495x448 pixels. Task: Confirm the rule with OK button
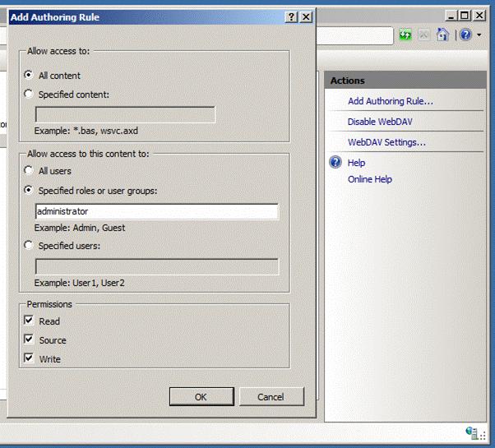coord(201,396)
